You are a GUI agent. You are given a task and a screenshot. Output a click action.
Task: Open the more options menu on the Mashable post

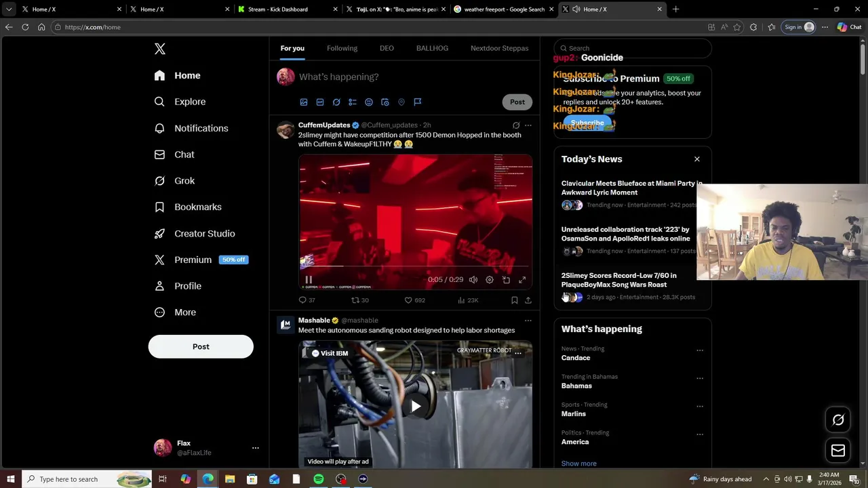click(x=528, y=321)
